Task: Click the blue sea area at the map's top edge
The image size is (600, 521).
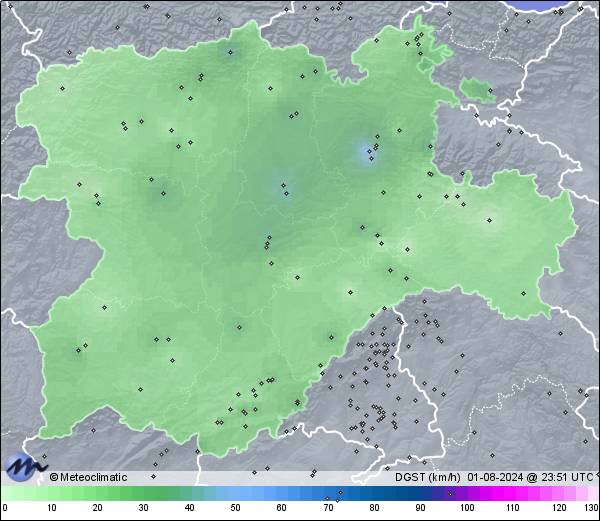Action: coord(541,5)
